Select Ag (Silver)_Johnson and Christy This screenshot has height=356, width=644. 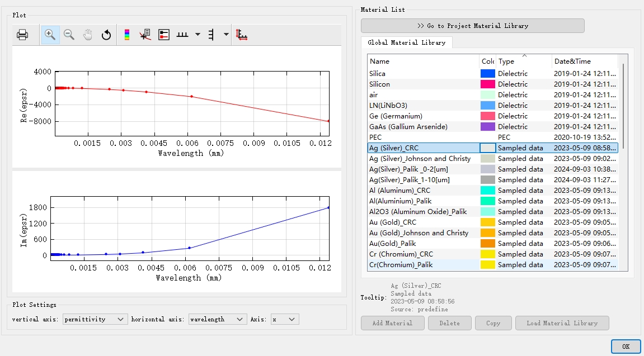(x=492, y=159)
